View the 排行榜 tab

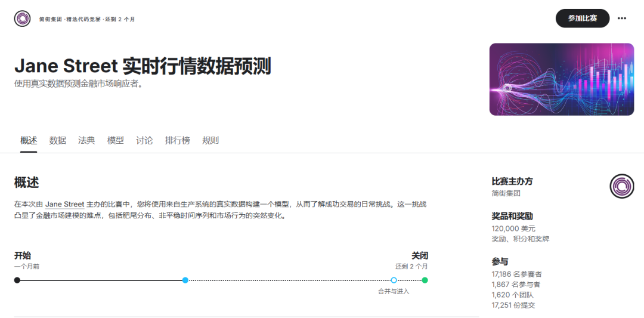pyautogui.click(x=178, y=141)
